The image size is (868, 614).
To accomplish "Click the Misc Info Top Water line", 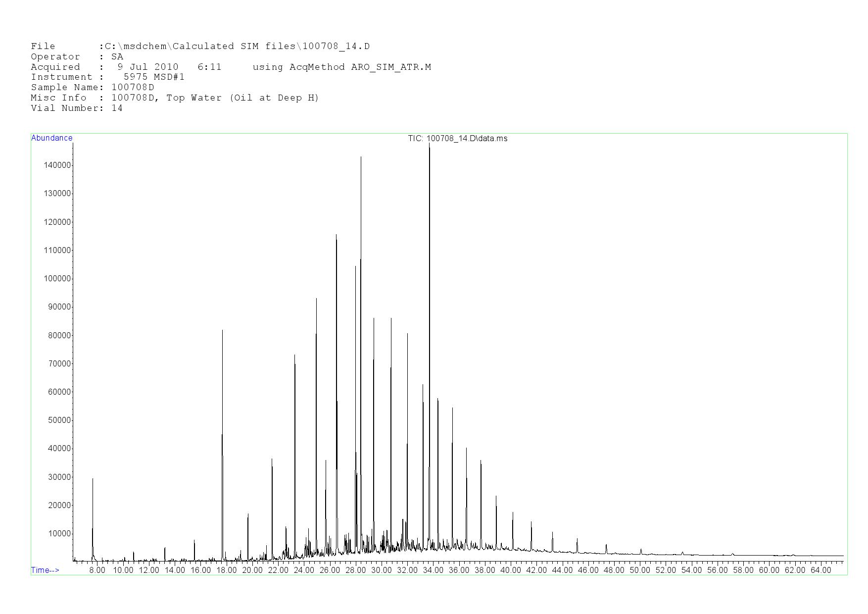I will coord(174,98).
